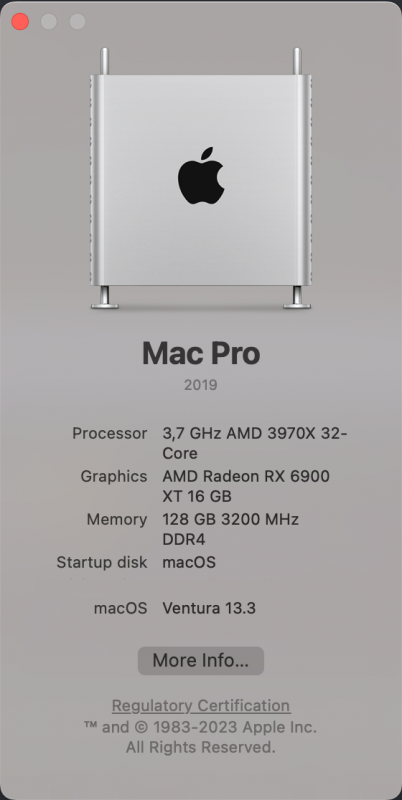Click the More Info... button

(x=200, y=660)
